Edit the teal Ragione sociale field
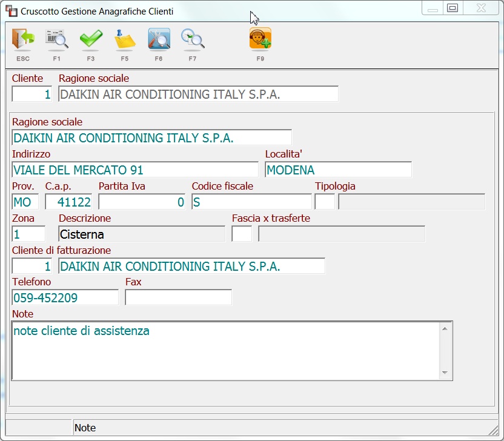The width and height of the screenshot is (504, 441). click(151, 138)
